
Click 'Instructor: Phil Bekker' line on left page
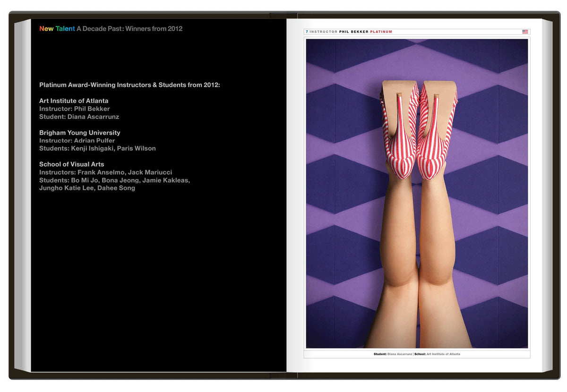74,109
